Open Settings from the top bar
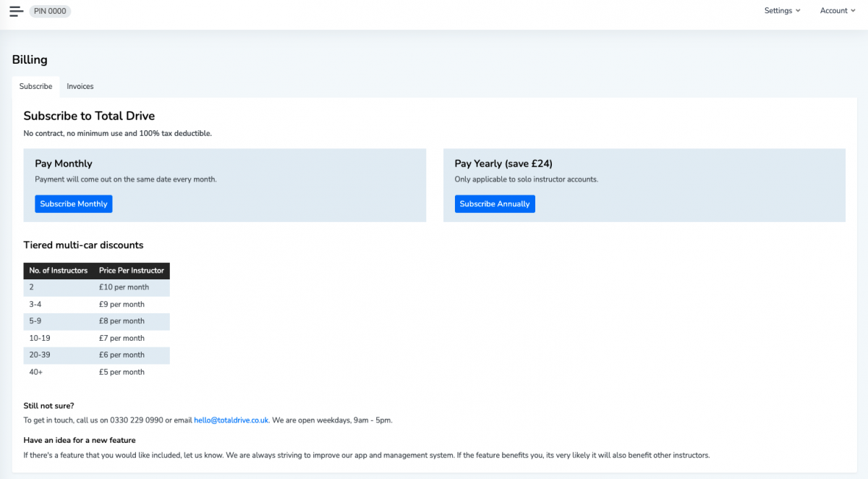Image resolution: width=868 pixels, height=479 pixels. [778, 10]
